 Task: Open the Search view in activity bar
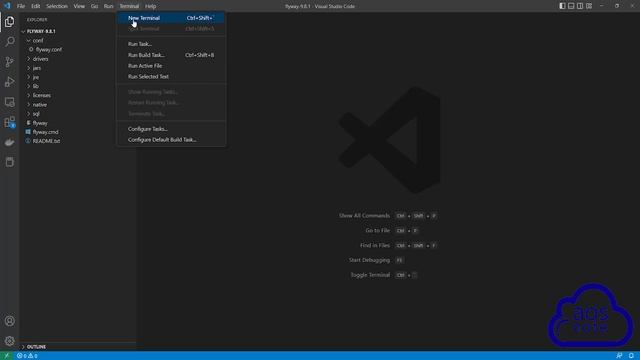coord(9,42)
